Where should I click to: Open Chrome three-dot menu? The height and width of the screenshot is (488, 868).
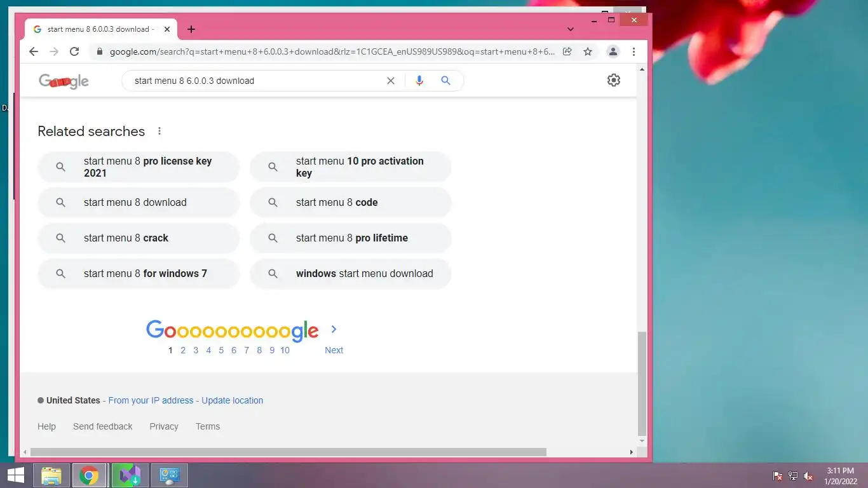(x=634, y=52)
